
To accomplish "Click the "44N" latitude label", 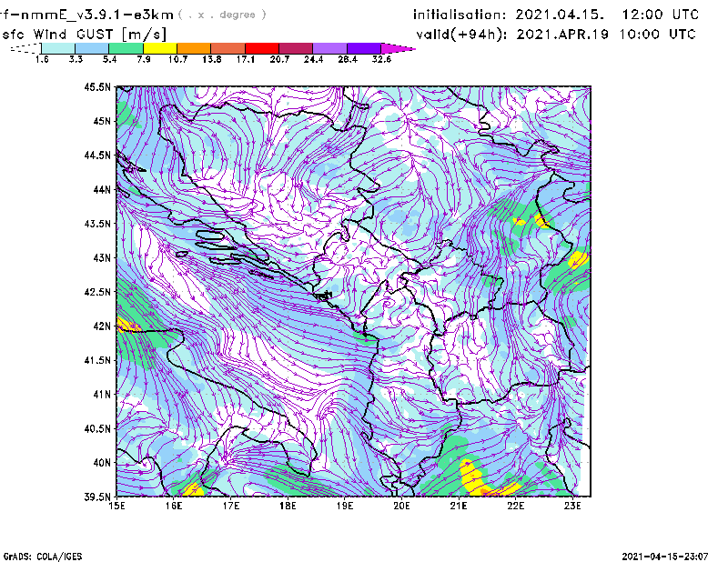I will [x=102, y=189].
